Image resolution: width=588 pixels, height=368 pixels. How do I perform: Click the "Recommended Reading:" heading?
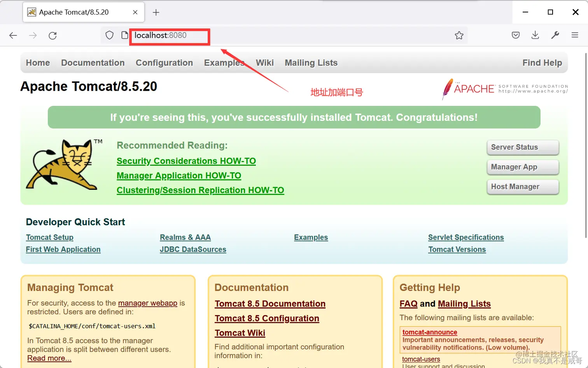172,145
